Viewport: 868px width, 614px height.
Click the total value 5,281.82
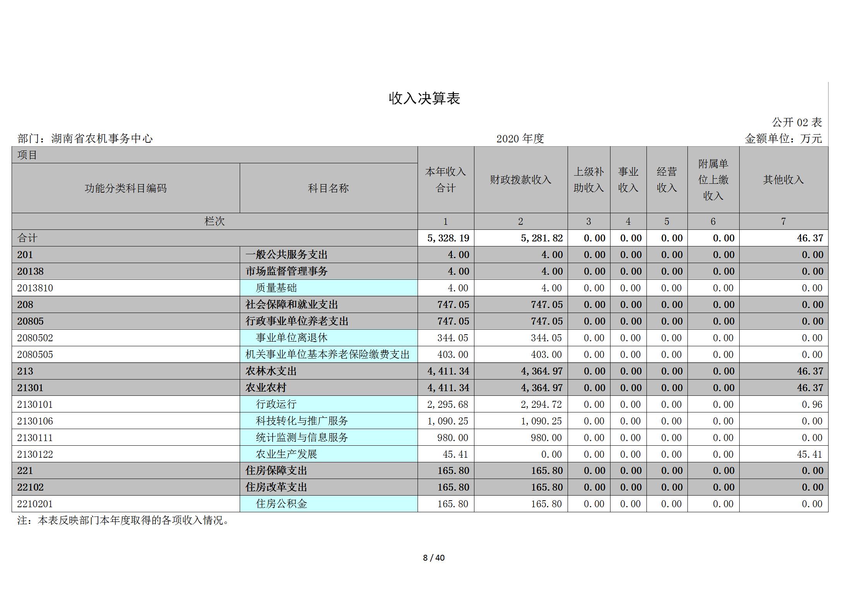point(542,238)
